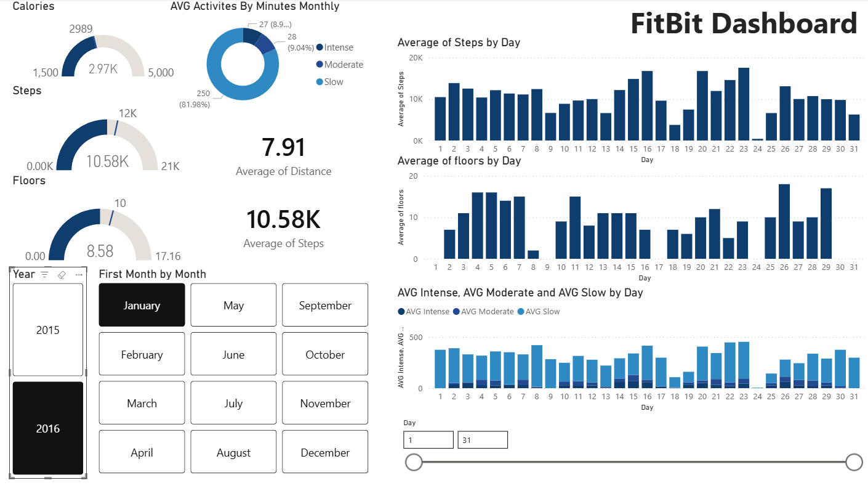Click the Day end input showing 31

click(483, 439)
